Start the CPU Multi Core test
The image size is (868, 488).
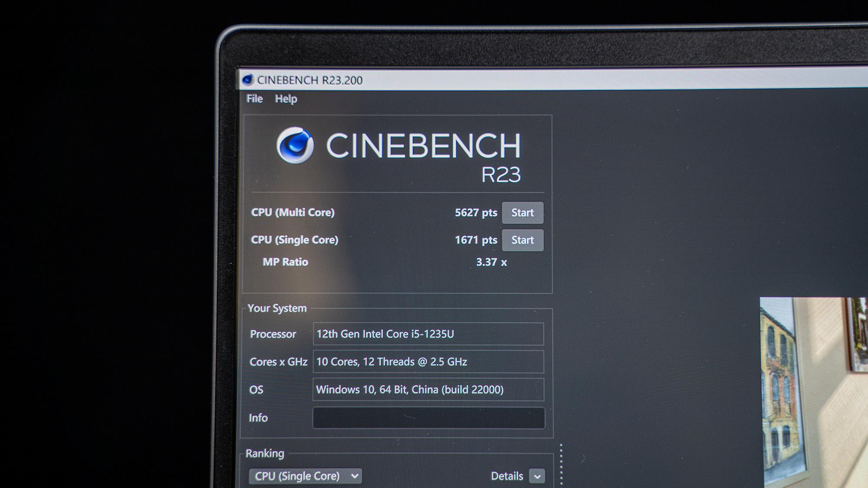tap(523, 213)
